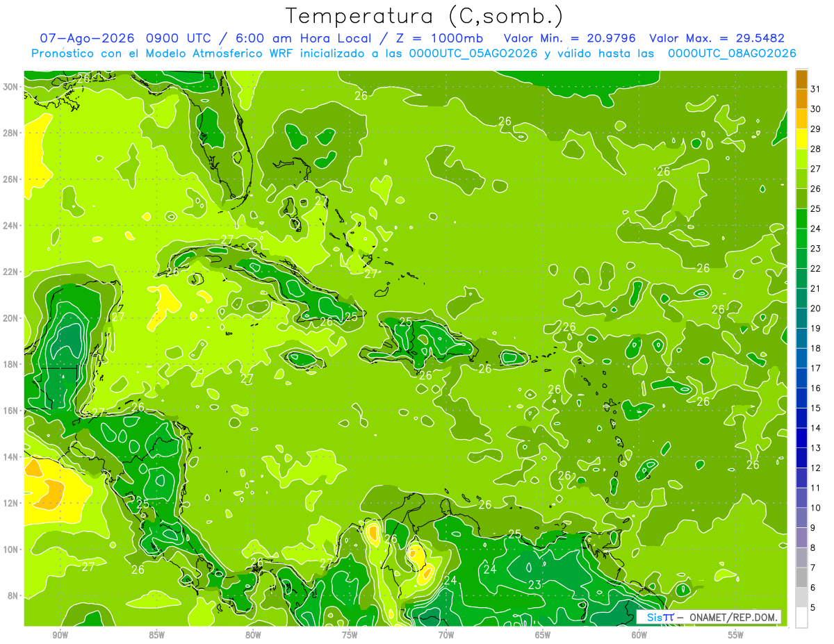The image size is (834, 644).
Task: Click the white swatch below 5
Action: 801,618
